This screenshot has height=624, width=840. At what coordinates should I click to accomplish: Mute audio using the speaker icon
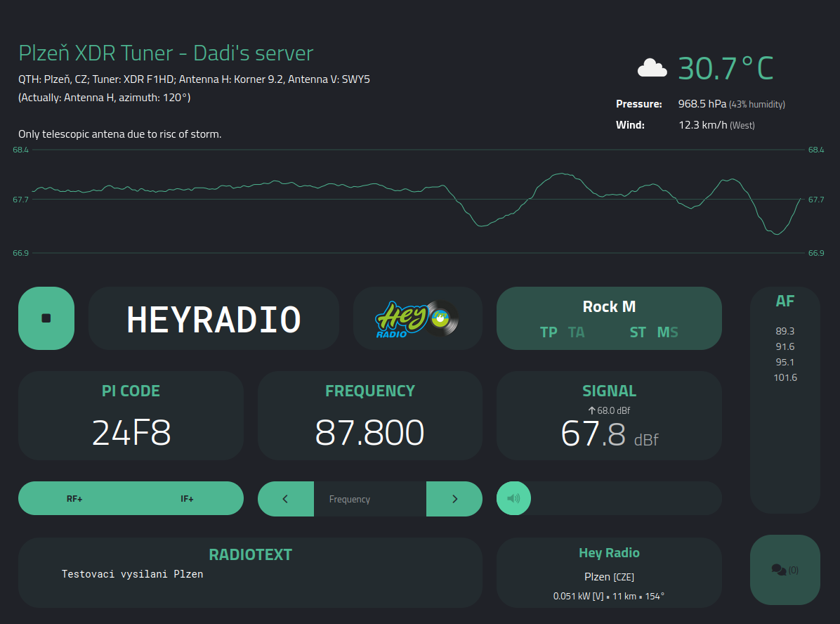(x=513, y=498)
